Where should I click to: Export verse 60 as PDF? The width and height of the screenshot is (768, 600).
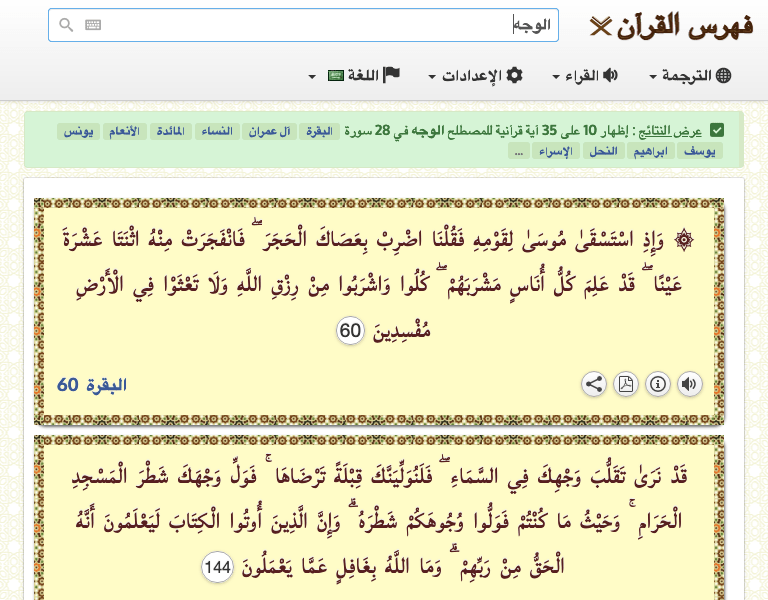pyautogui.click(x=626, y=384)
